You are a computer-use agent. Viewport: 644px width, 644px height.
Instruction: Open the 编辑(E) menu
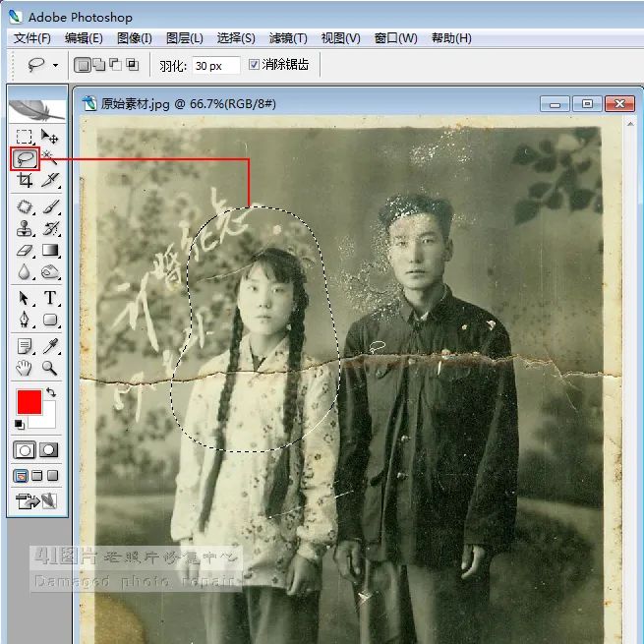click(84, 38)
